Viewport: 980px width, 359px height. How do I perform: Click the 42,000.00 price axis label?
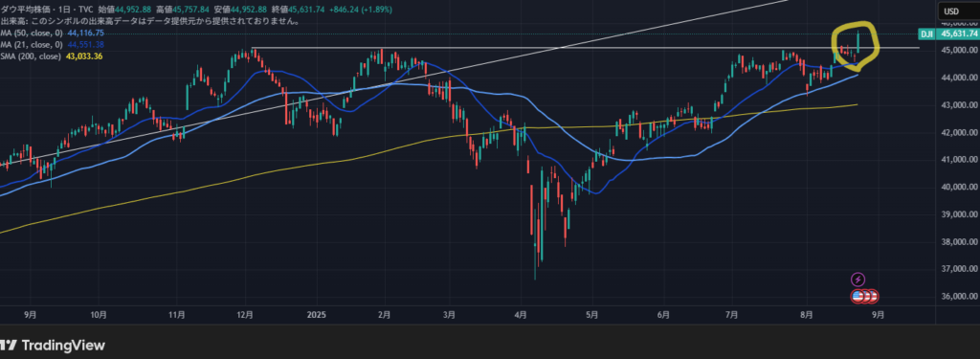[x=958, y=133]
